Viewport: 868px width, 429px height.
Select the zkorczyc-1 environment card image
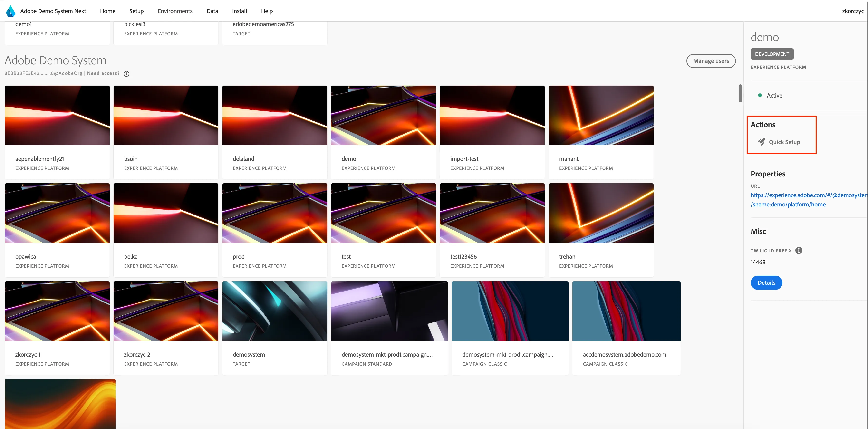[x=57, y=311]
